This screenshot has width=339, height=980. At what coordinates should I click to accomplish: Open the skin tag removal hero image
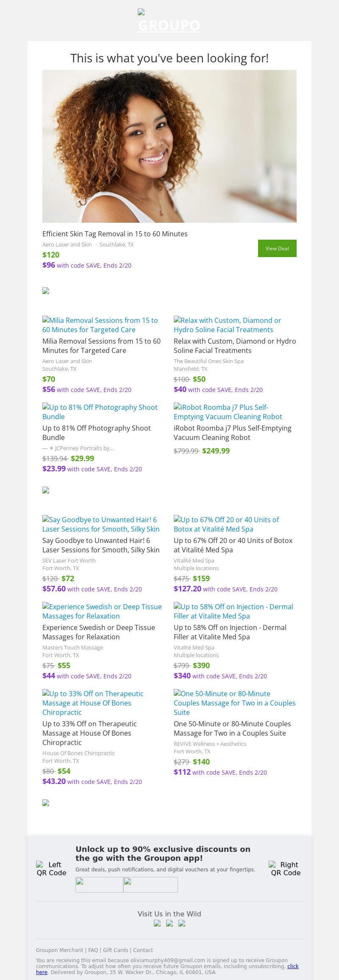(169, 146)
